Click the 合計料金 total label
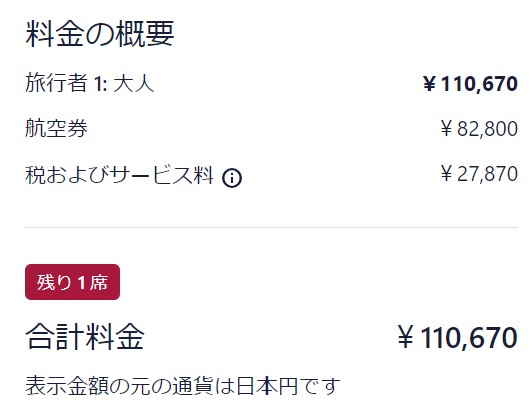 (85, 337)
